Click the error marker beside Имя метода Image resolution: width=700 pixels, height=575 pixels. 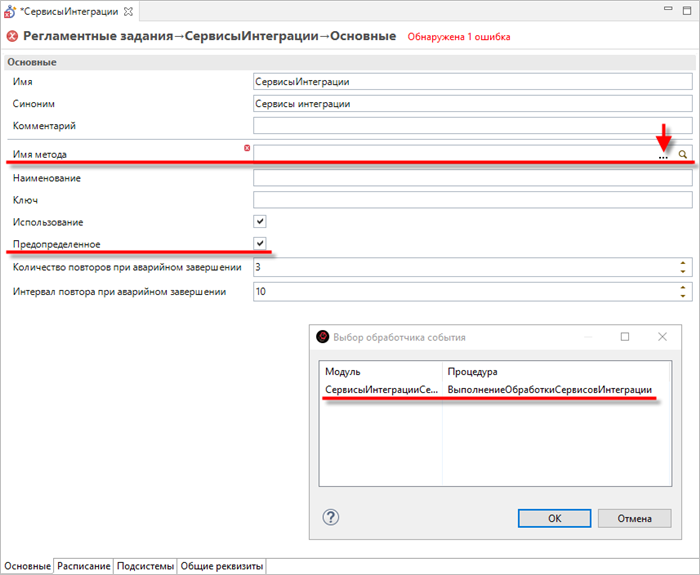point(247,148)
